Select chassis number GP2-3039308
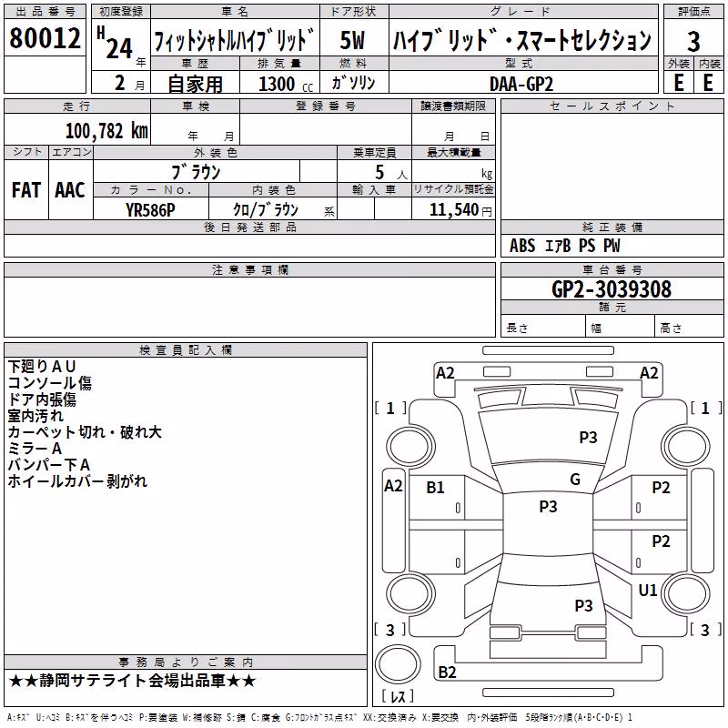The image size is (728, 728). pyautogui.click(x=612, y=289)
